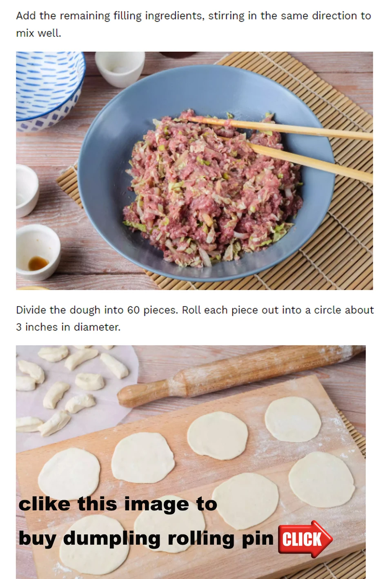Screen dimensions: 392x579
Task: Click the red CLICK arrow button
Action: tap(305, 539)
